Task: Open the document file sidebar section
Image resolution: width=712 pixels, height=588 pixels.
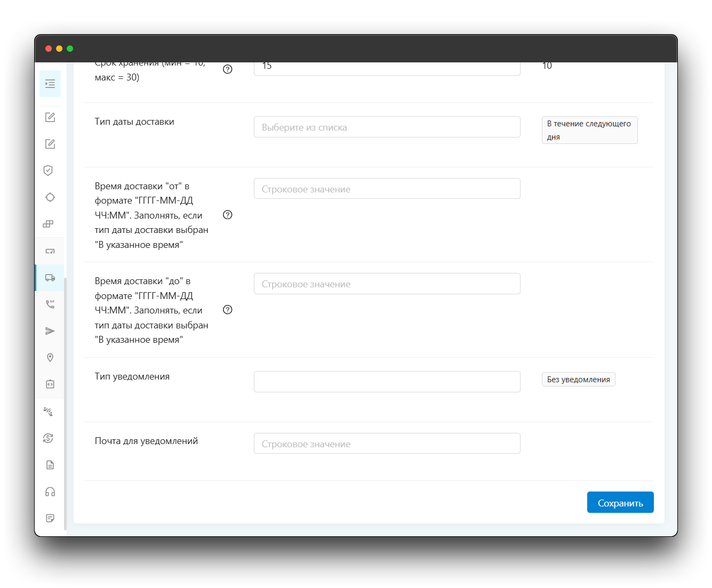Action: 50,465
